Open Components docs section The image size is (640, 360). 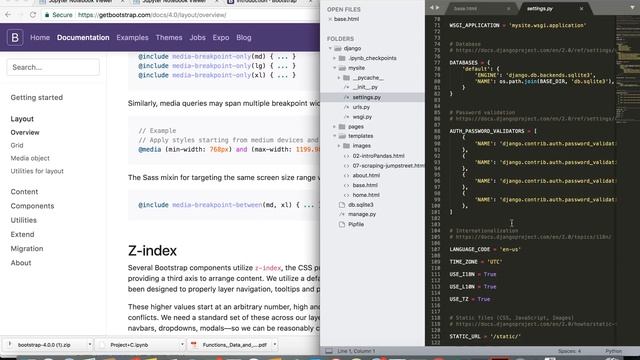[x=32, y=206]
